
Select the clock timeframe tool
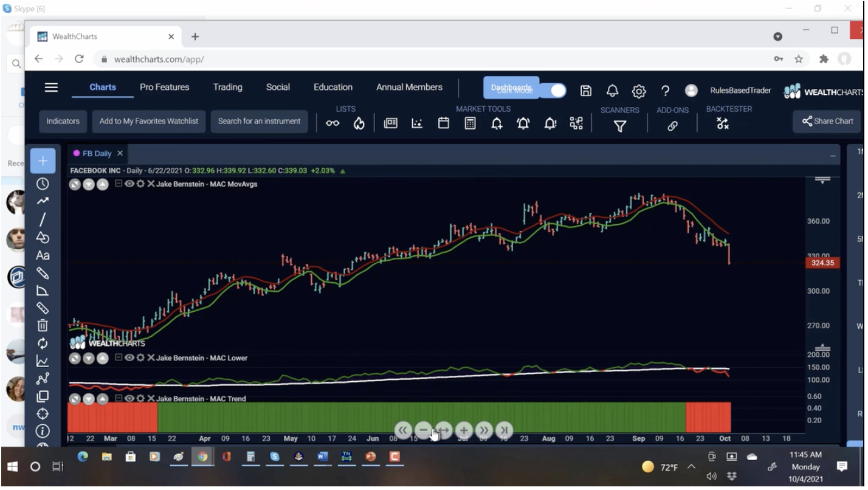[43, 184]
